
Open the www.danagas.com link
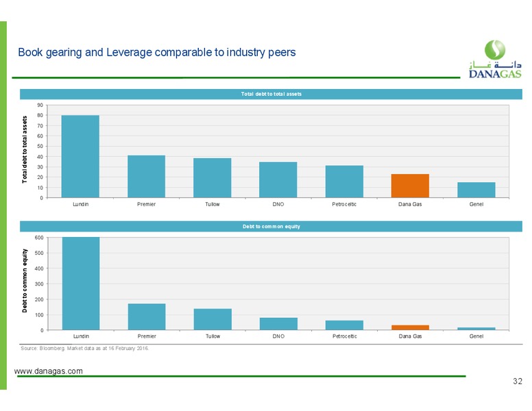coord(49,371)
